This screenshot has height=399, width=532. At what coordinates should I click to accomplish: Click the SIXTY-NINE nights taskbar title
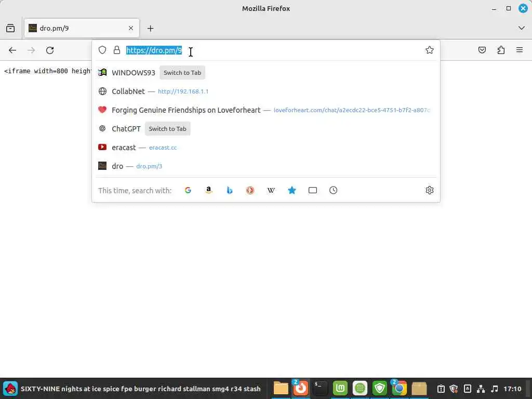[140, 389]
